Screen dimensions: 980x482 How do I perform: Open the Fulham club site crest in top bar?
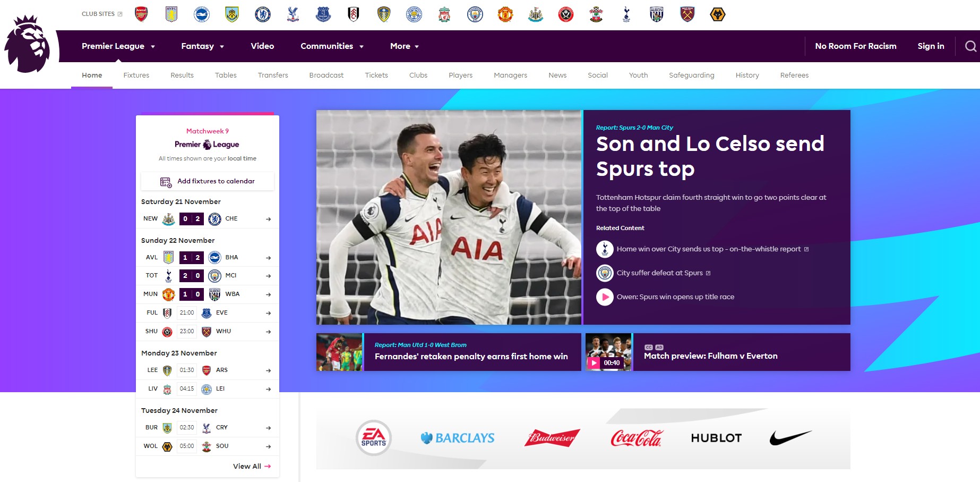[354, 14]
